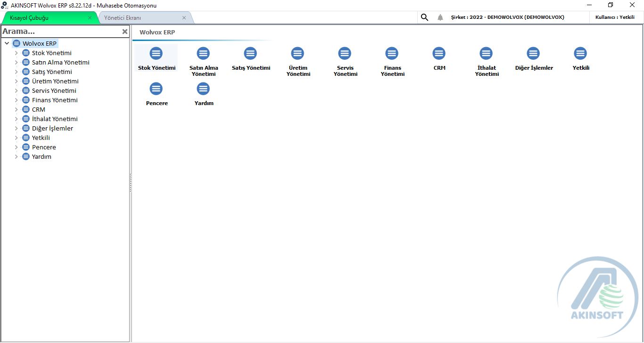Image resolution: width=644 pixels, height=343 pixels.
Task: Expand Üretim Yönetimi tree node
Action: pyautogui.click(x=16, y=81)
